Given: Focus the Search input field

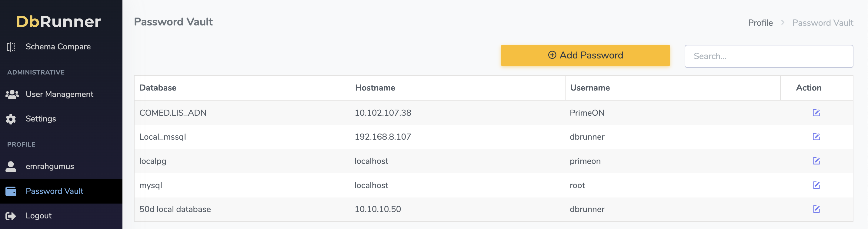Looking at the screenshot, I should tap(768, 56).
